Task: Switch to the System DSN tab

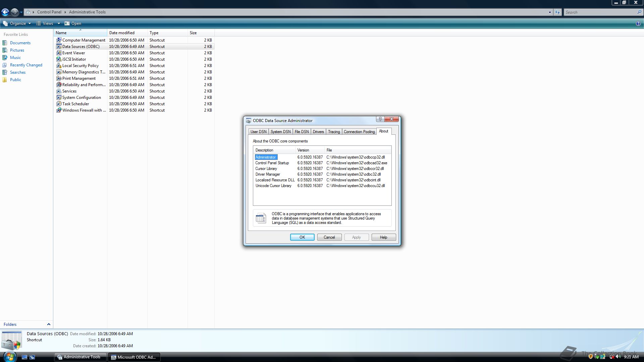Action: pyautogui.click(x=281, y=132)
